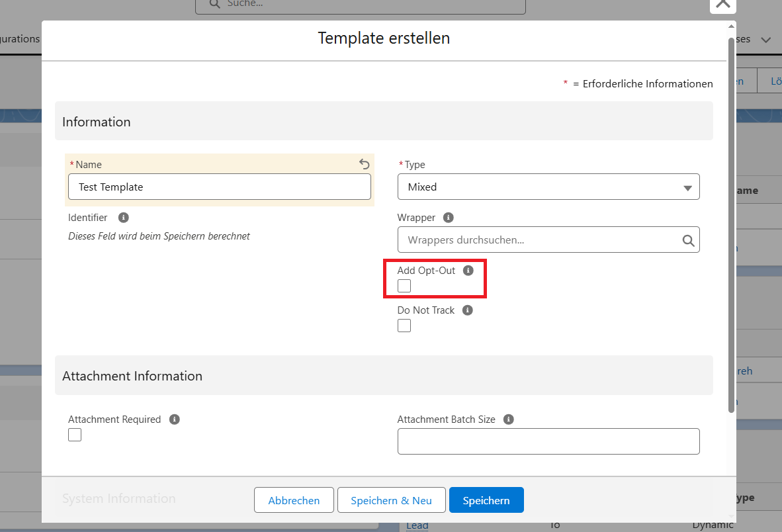Tick the Do Not Track checkbox

(404, 326)
